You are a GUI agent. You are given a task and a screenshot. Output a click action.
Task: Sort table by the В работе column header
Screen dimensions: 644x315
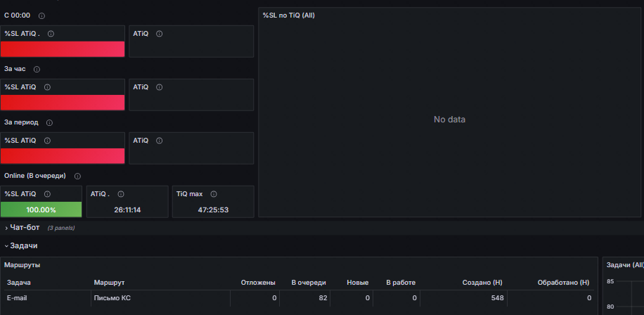pos(401,283)
